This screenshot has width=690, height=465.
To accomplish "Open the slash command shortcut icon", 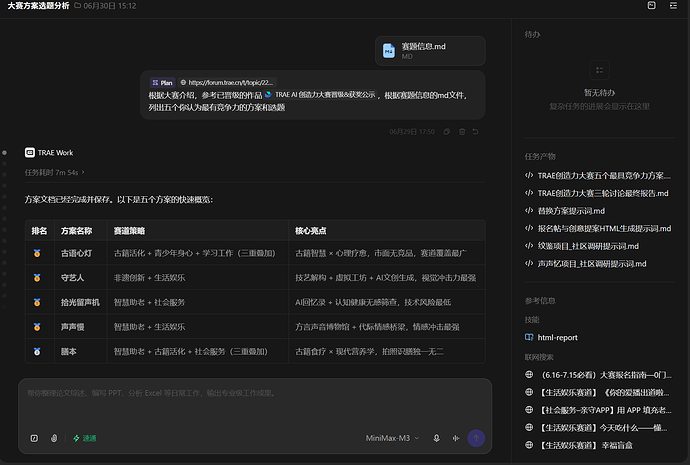I will click(34, 438).
